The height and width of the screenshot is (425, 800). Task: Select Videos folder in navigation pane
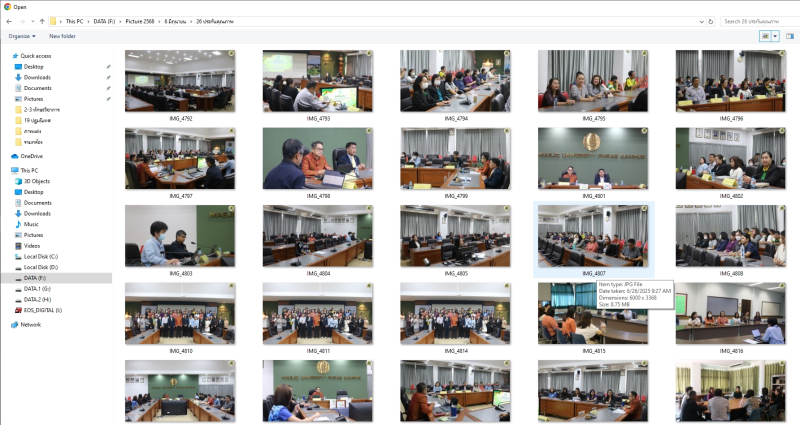coord(32,245)
